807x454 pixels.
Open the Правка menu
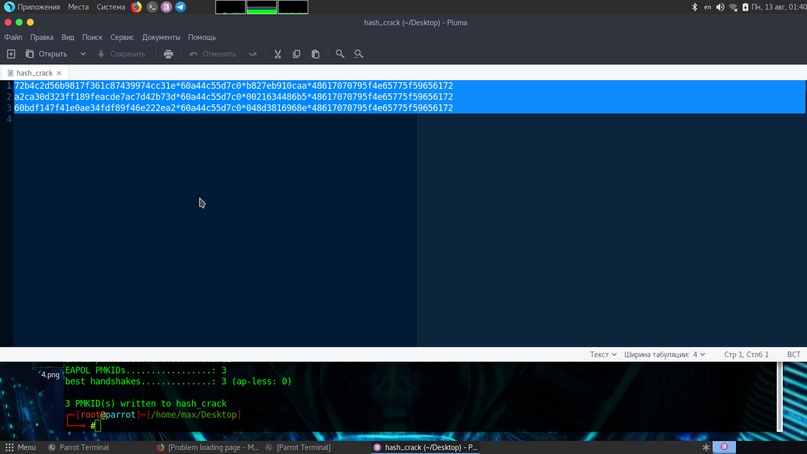click(42, 37)
